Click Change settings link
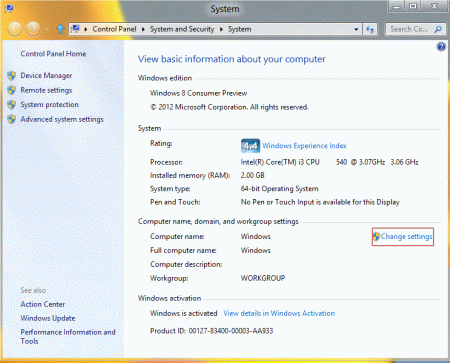The width and height of the screenshot is (450, 363). 406,236
